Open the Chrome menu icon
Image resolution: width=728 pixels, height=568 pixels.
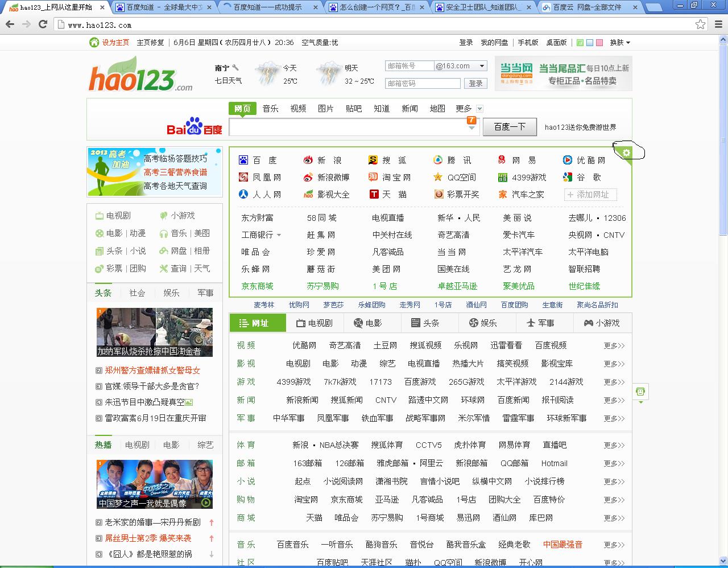point(717,24)
